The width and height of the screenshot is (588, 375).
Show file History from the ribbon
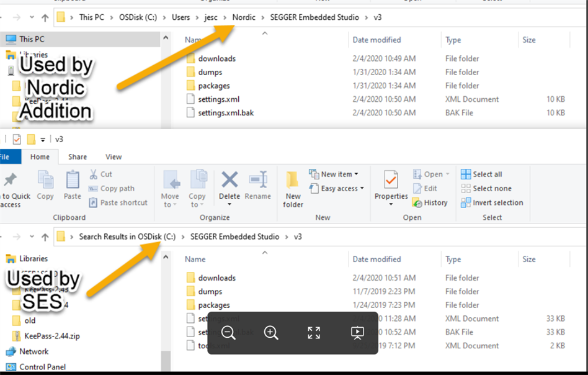[430, 202]
